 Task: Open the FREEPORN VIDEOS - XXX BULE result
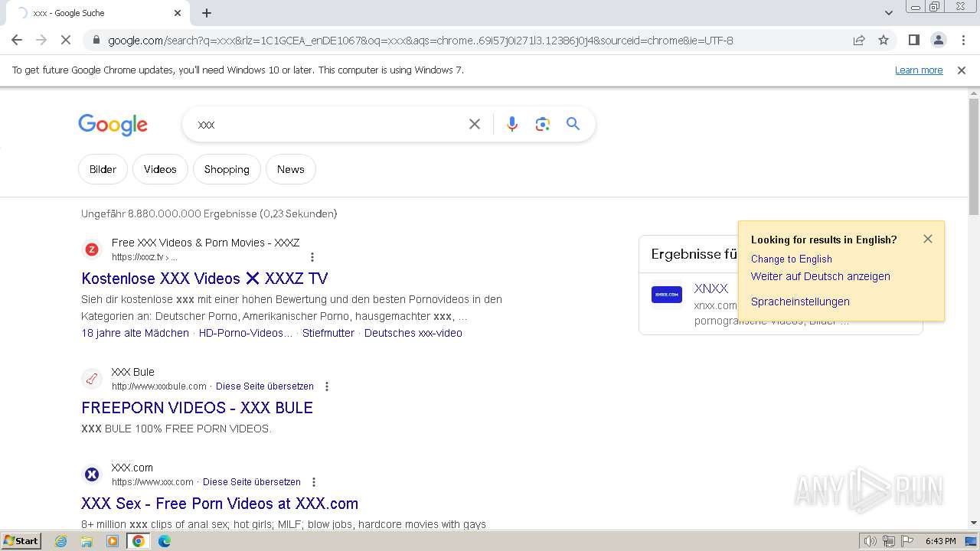click(x=197, y=408)
